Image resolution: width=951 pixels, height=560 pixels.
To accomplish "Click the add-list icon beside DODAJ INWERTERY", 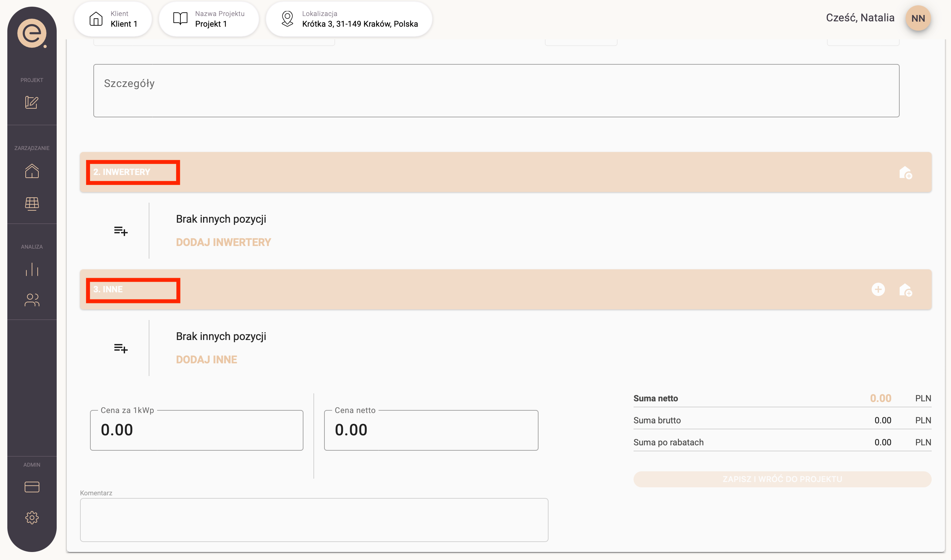I will click(121, 231).
